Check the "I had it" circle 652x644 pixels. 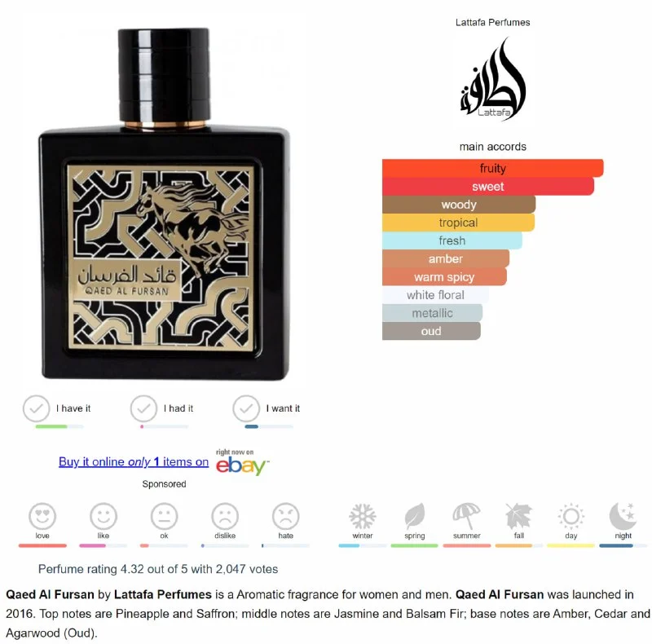pyautogui.click(x=144, y=408)
